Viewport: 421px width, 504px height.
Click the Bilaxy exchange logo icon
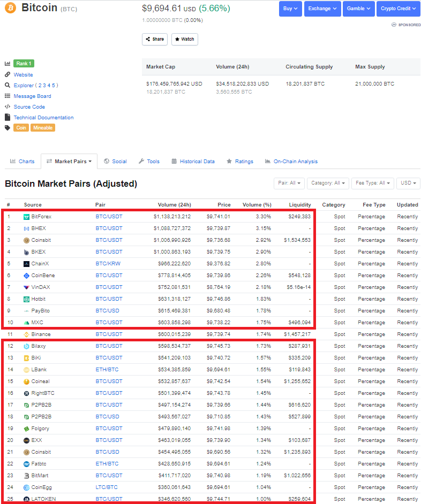(26, 346)
